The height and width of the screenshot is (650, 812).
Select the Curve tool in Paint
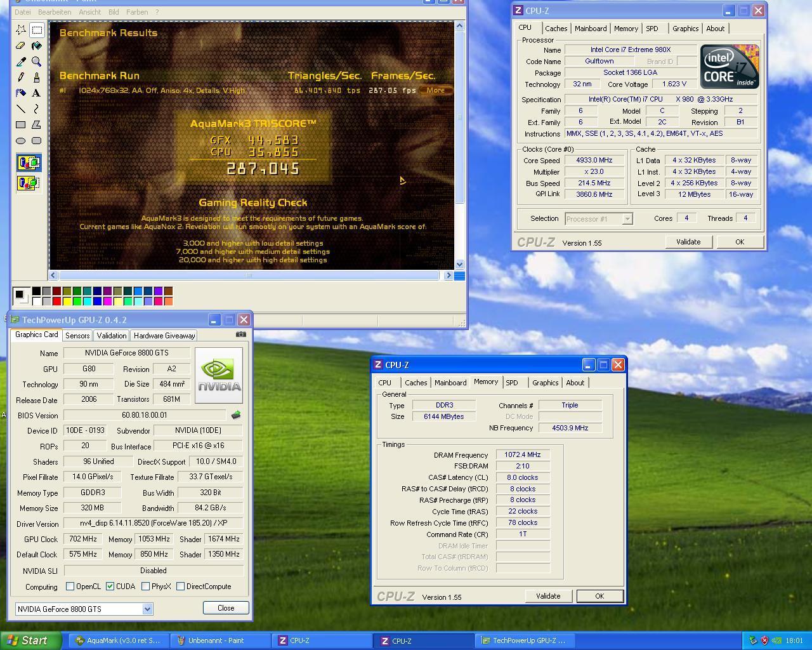(37, 109)
